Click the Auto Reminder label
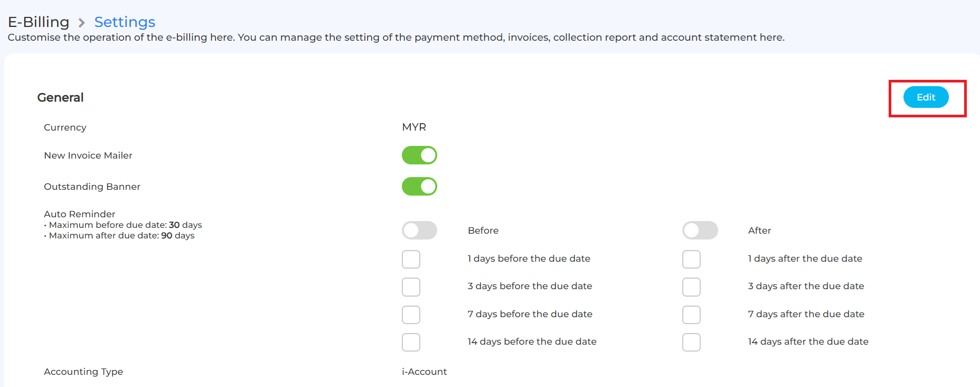This screenshot has width=980, height=387. 79,214
